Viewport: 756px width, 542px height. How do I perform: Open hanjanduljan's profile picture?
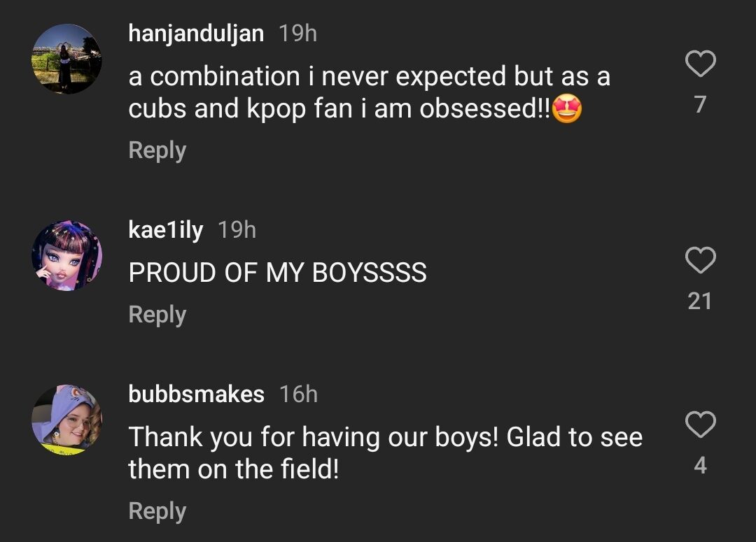pos(66,59)
